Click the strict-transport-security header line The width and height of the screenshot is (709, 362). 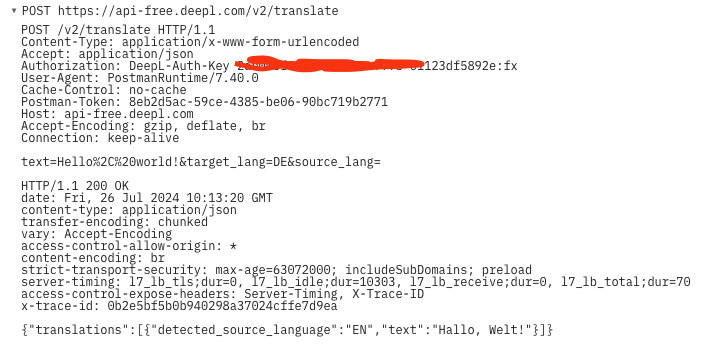click(276, 270)
